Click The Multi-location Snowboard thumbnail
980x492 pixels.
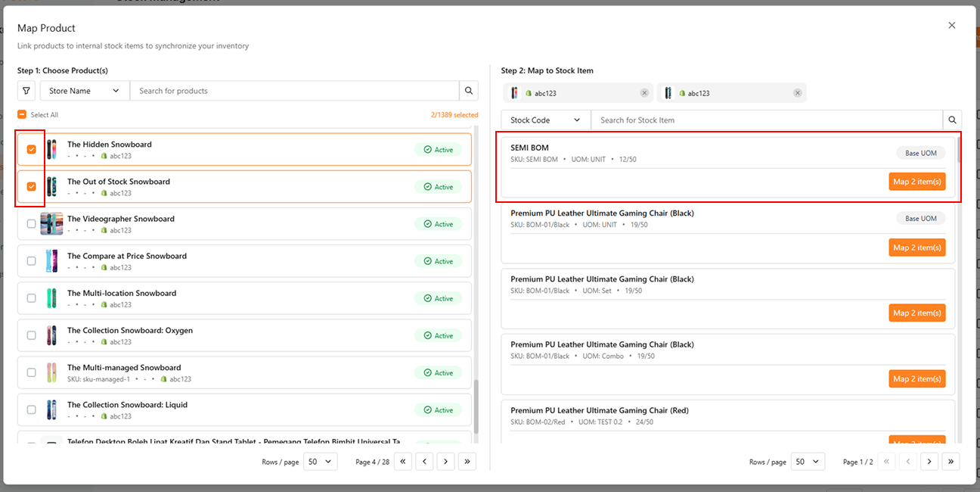[x=51, y=298]
